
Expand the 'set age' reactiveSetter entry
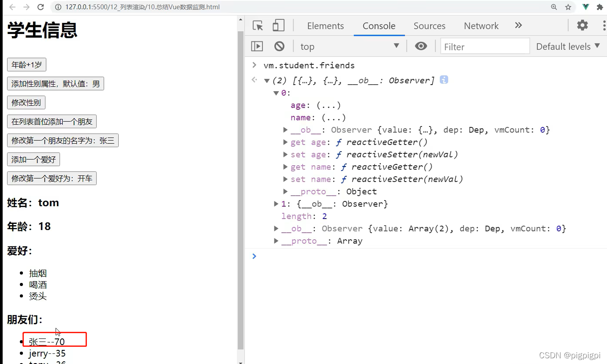point(285,155)
